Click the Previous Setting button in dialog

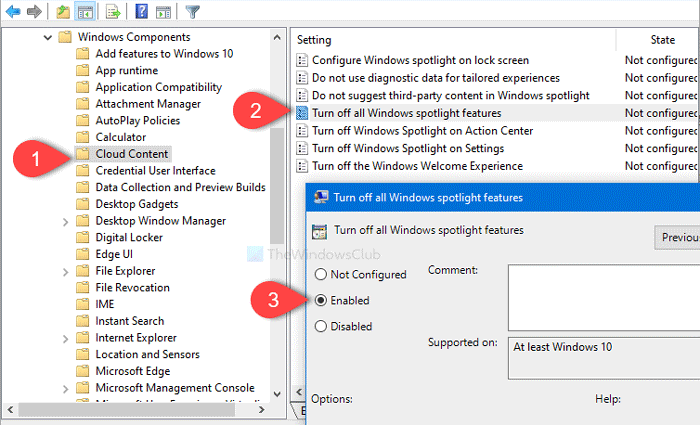(x=678, y=237)
